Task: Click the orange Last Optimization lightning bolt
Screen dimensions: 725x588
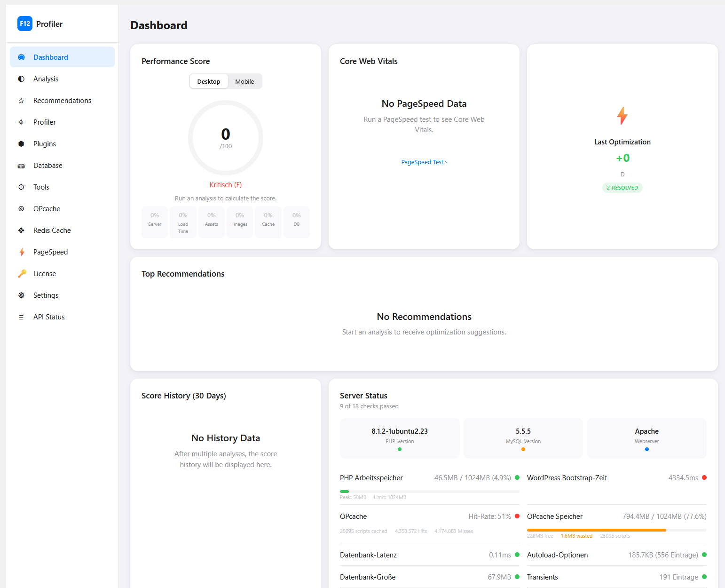Action: click(622, 115)
